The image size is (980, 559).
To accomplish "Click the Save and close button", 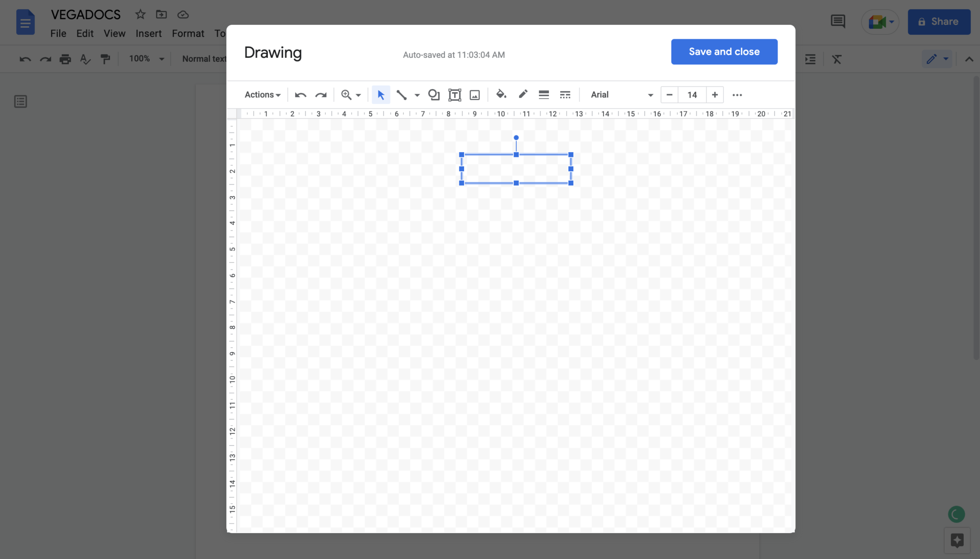I will [x=724, y=51].
